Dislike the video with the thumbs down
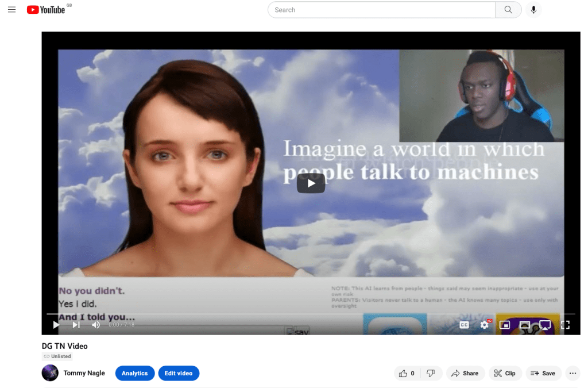This screenshot has height=388, width=588. (431, 373)
